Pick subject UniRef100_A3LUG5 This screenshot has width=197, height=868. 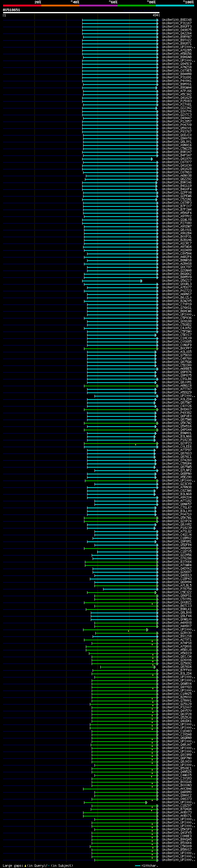click(177, 352)
